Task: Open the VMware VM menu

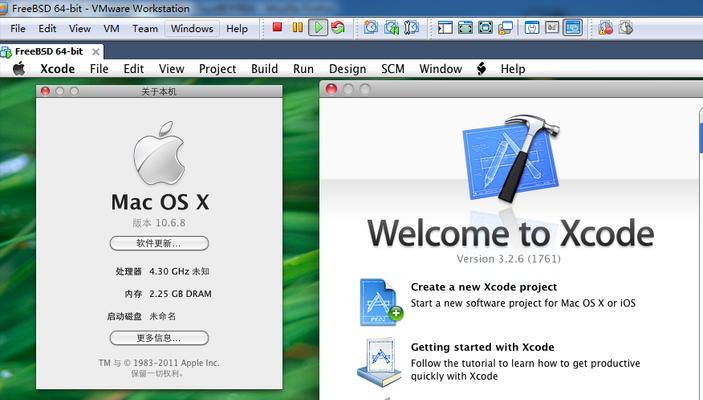Action: pyautogui.click(x=111, y=29)
